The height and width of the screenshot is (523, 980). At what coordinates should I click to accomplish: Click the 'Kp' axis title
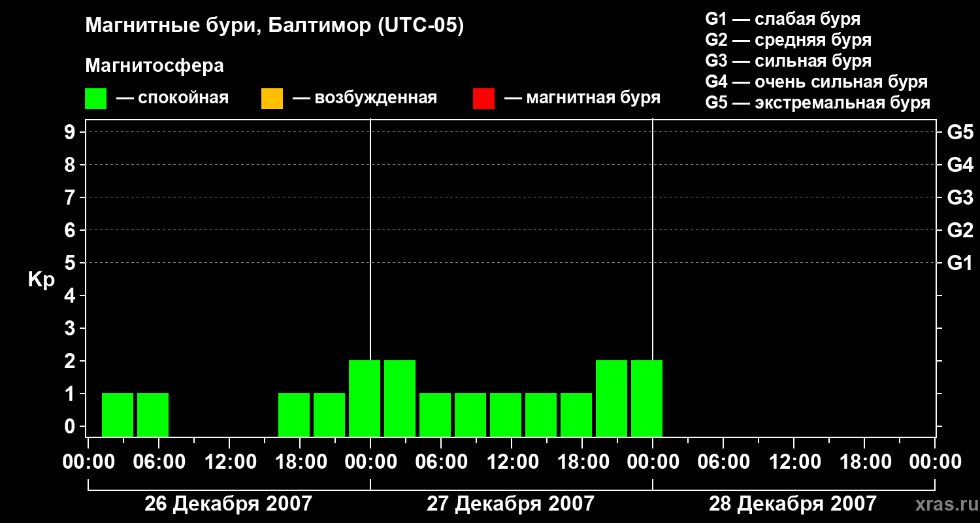(x=41, y=280)
